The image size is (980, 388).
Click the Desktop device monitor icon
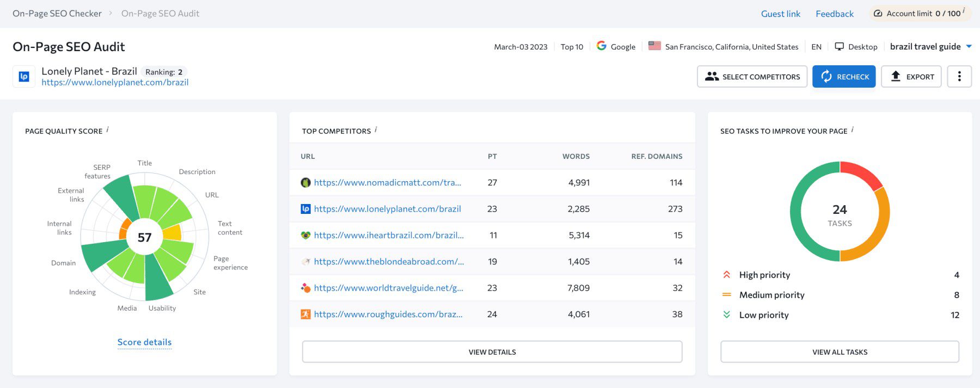click(840, 47)
